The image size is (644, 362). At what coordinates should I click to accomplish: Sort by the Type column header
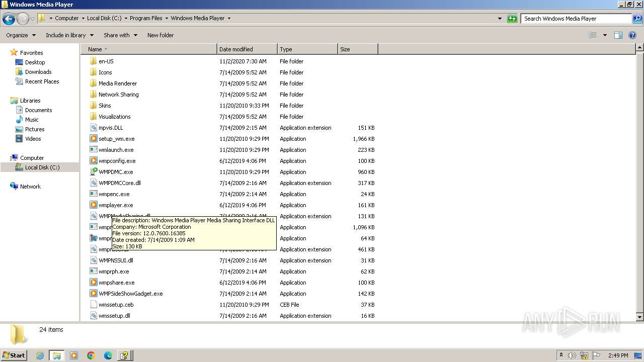point(307,49)
